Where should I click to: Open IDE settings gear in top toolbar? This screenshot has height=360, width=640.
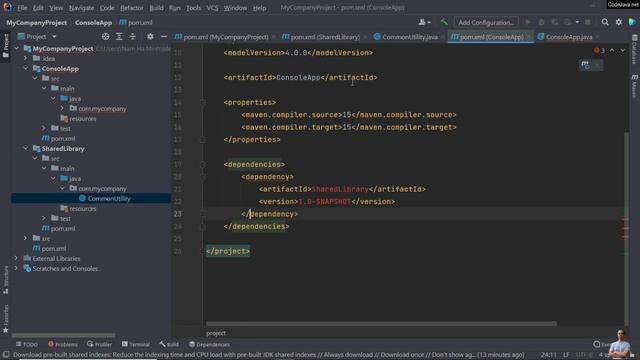click(619, 22)
